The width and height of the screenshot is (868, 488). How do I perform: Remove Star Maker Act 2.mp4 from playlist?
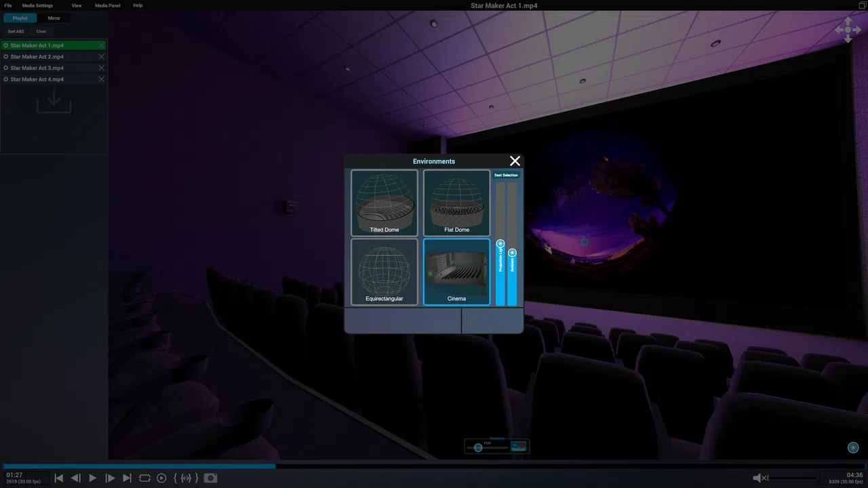[x=102, y=57]
